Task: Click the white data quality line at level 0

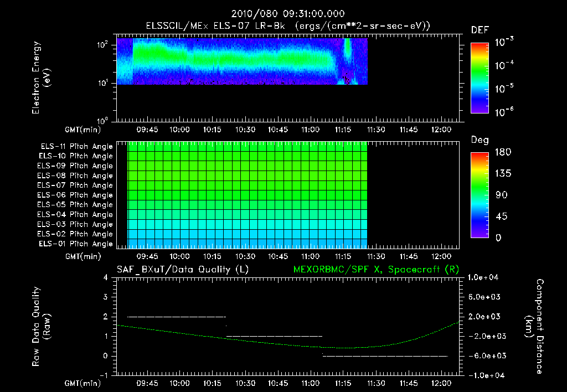Action: pyautogui.click(x=385, y=356)
